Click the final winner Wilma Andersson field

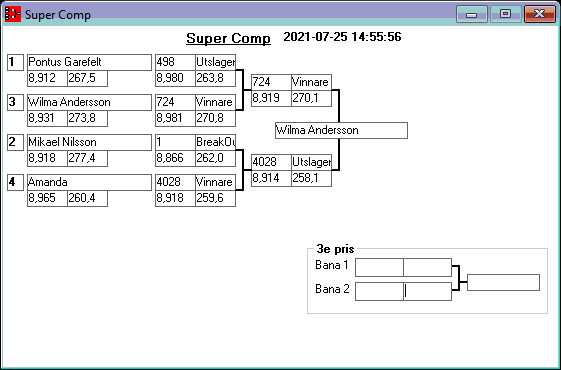point(341,130)
